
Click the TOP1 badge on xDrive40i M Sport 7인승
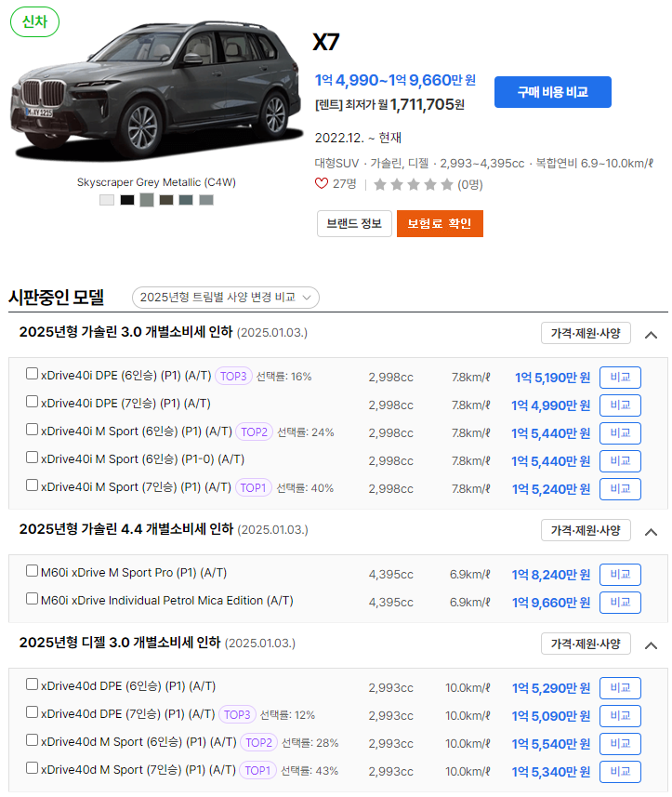tap(253, 488)
